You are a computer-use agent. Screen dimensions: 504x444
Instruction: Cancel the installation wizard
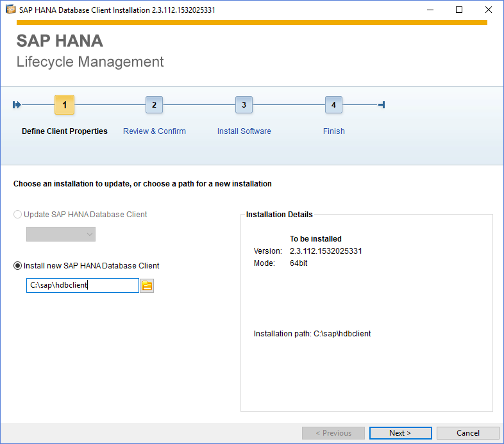[467, 433]
